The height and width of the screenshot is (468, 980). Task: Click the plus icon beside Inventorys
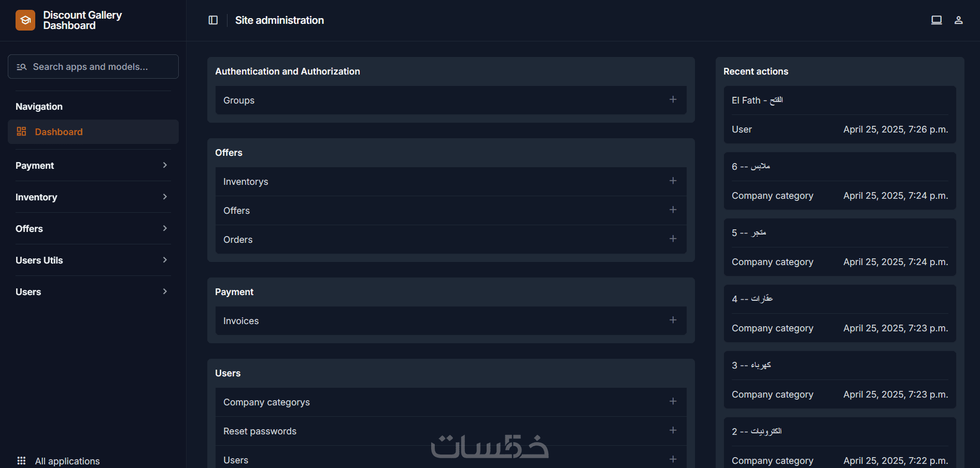click(673, 181)
